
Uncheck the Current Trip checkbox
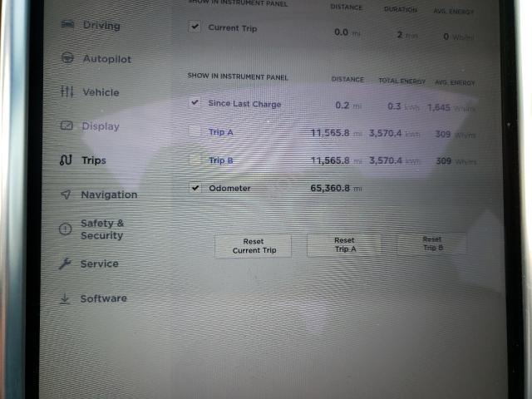pos(195,27)
